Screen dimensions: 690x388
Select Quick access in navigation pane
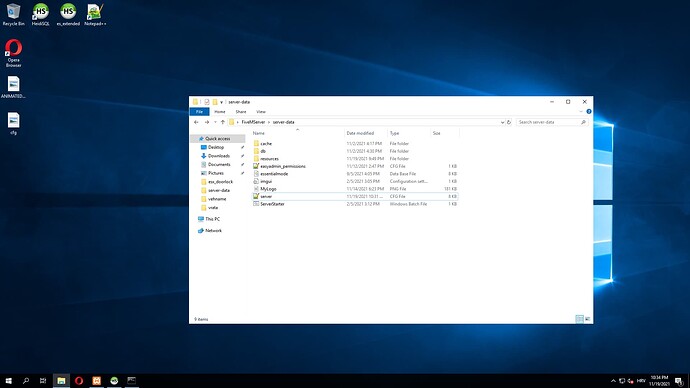pyautogui.click(x=217, y=139)
